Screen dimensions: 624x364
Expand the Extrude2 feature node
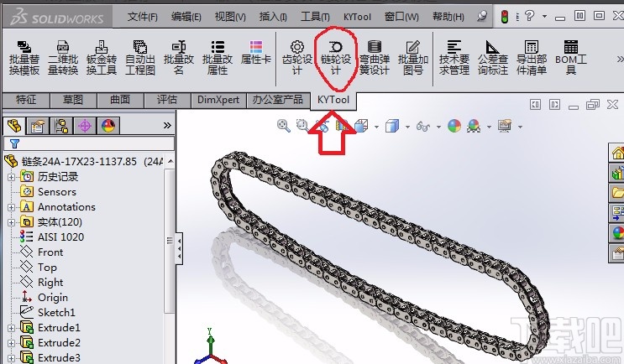coord(11,343)
